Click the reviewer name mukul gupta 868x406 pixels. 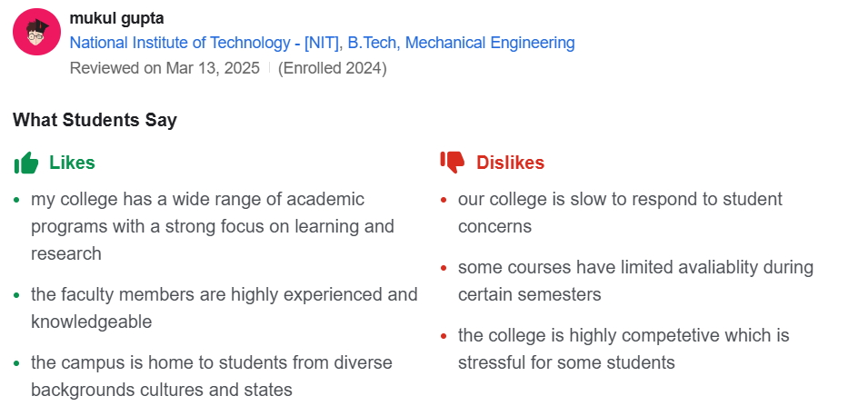pyautogui.click(x=117, y=18)
